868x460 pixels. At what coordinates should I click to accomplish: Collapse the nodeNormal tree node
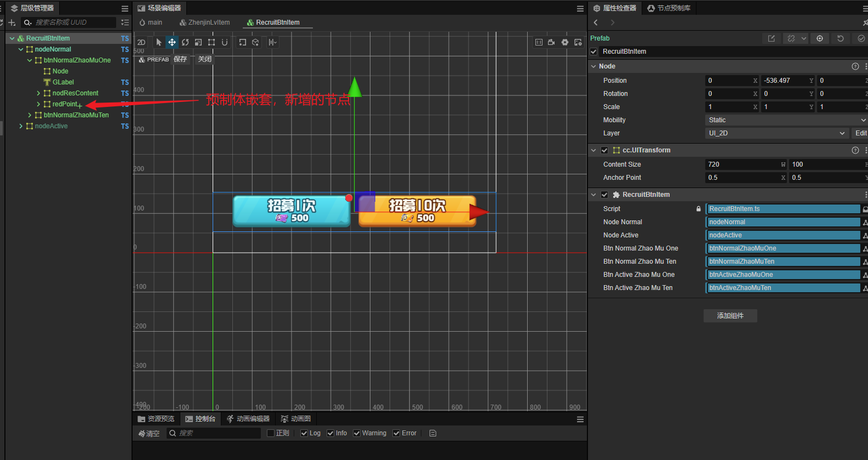[21, 49]
